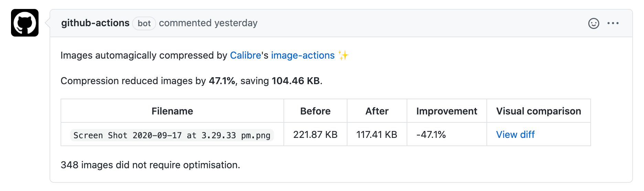Click the Before column header

(x=315, y=111)
